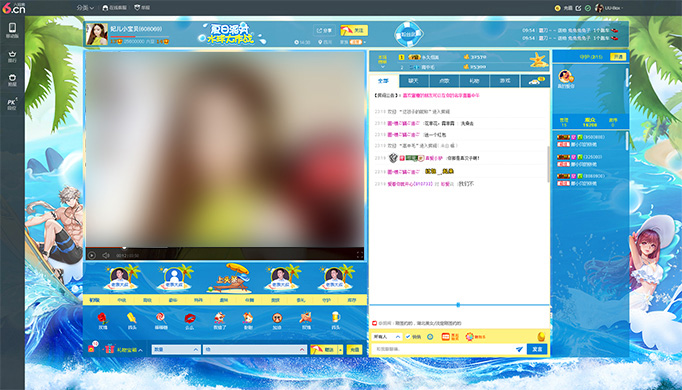This screenshot has height=390, width=682.
Task: Adjust the blue chat panel divider handle
Action: (458, 305)
